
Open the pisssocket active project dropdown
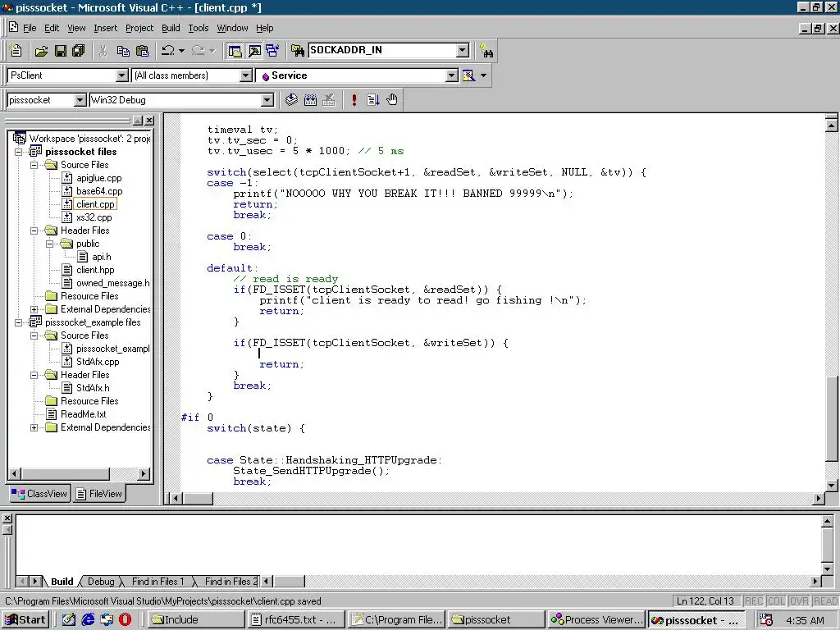pyautogui.click(x=80, y=99)
